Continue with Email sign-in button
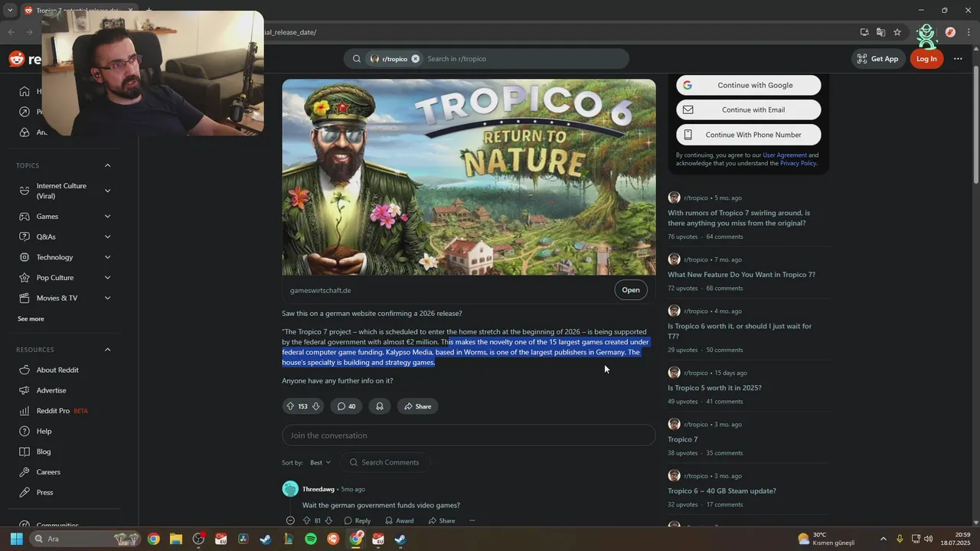This screenshot has height=551, width=980. click(x=749, y=109)
